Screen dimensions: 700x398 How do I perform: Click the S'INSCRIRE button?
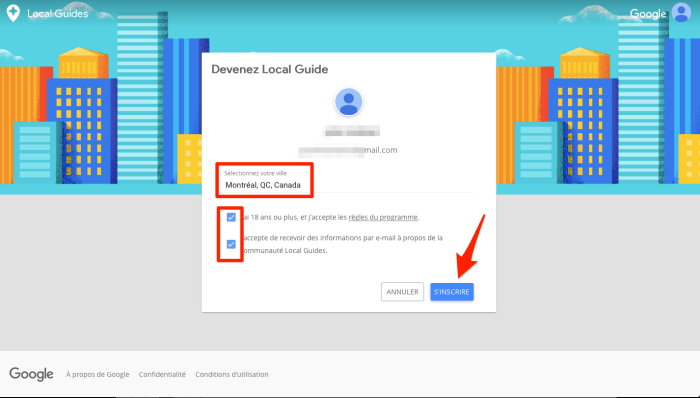tap(452, 292)
